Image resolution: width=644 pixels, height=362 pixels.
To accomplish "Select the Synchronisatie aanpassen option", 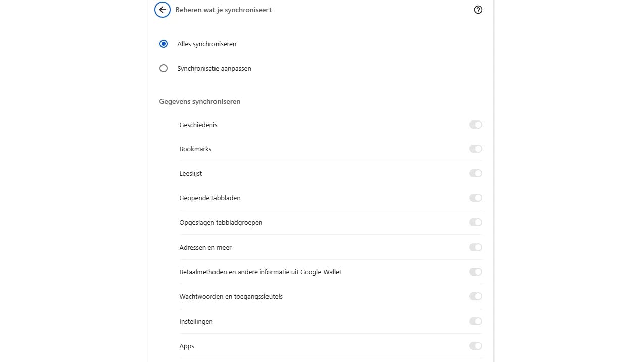I will pos(164,68).
